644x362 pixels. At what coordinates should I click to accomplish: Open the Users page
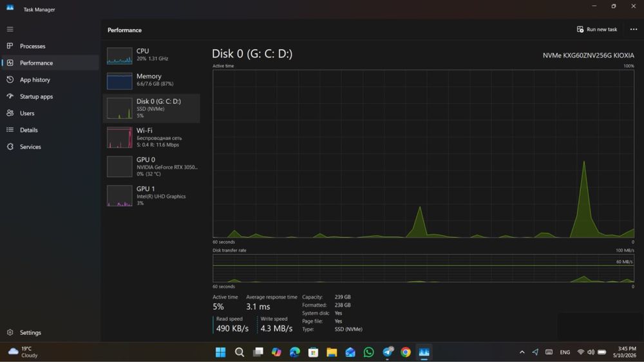(50, 113)
